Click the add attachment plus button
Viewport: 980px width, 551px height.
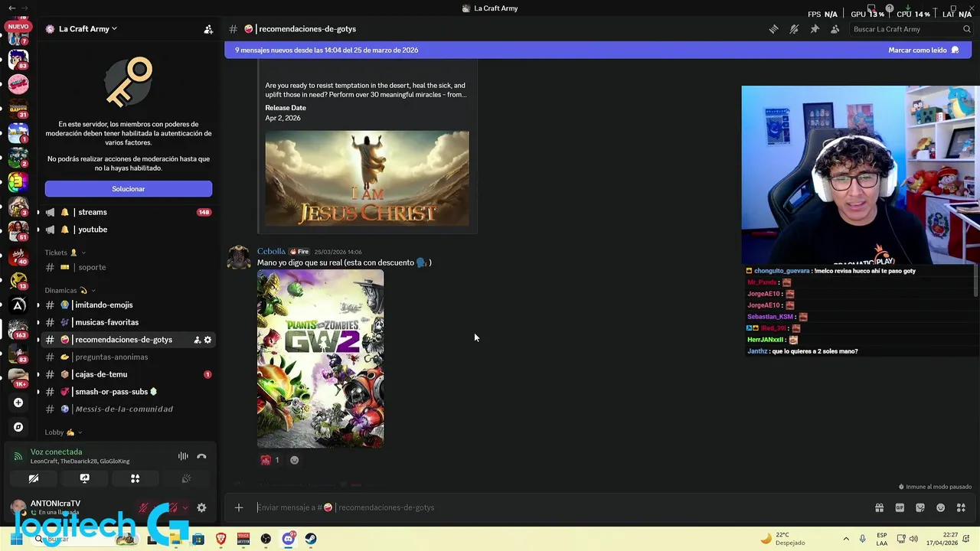(x=239, y=507)
